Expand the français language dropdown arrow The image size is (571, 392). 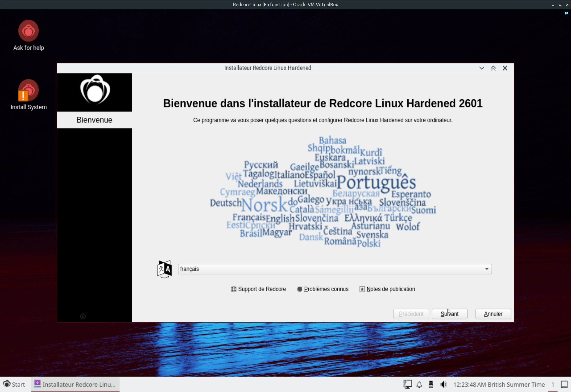486,269
